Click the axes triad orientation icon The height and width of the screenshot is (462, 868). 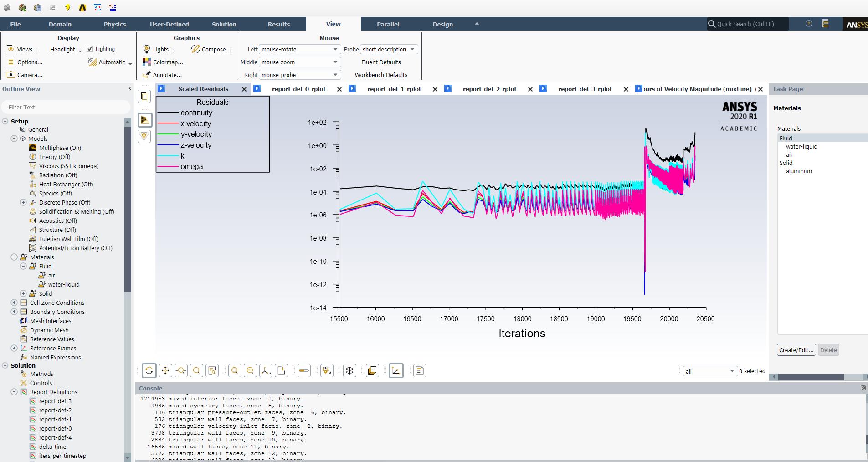pyautogui.click(x=266, y=371)
